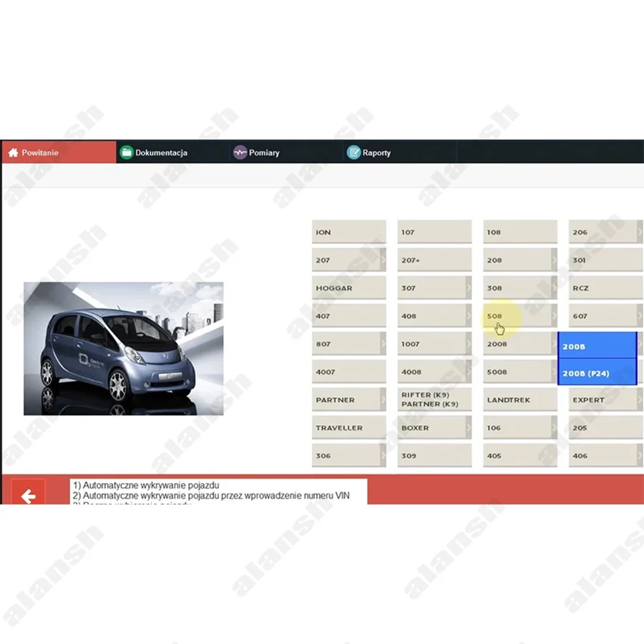The width and height of the screenshot is (644, 644).
Task: Expand the 807 model arrow
Action: click(383, 343)
